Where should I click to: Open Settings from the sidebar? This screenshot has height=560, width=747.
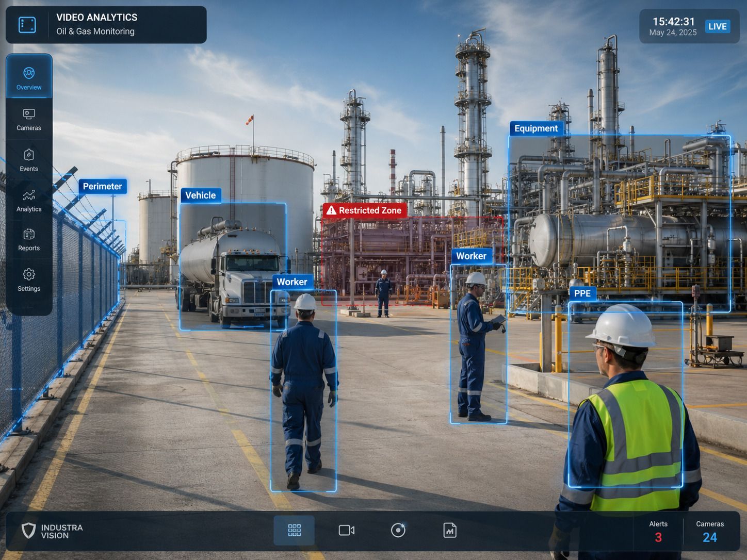point(29,280)
